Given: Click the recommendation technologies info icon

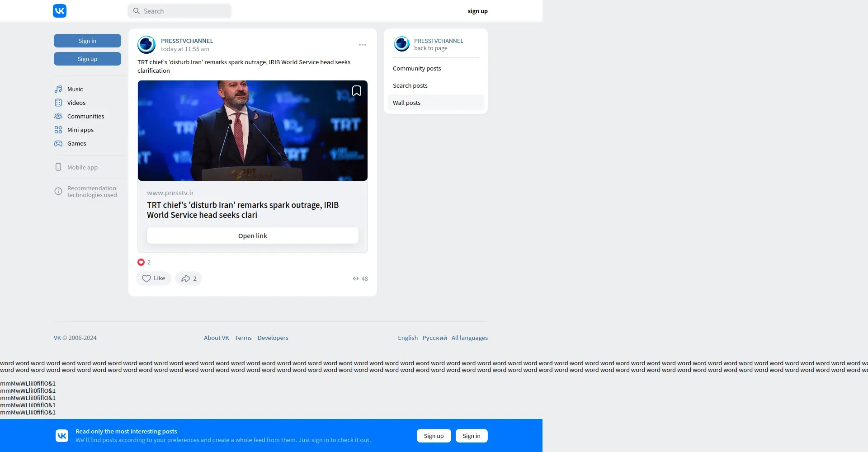Looking at the screenshot, I should (x=58, y=191).
